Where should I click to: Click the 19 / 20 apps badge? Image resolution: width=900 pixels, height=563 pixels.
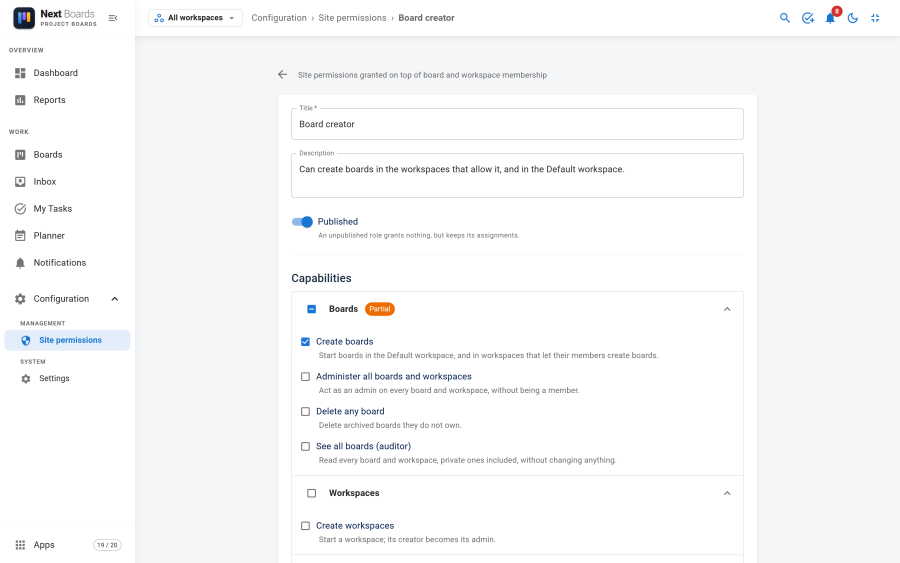pyautogui.click(x=107, y=545)
